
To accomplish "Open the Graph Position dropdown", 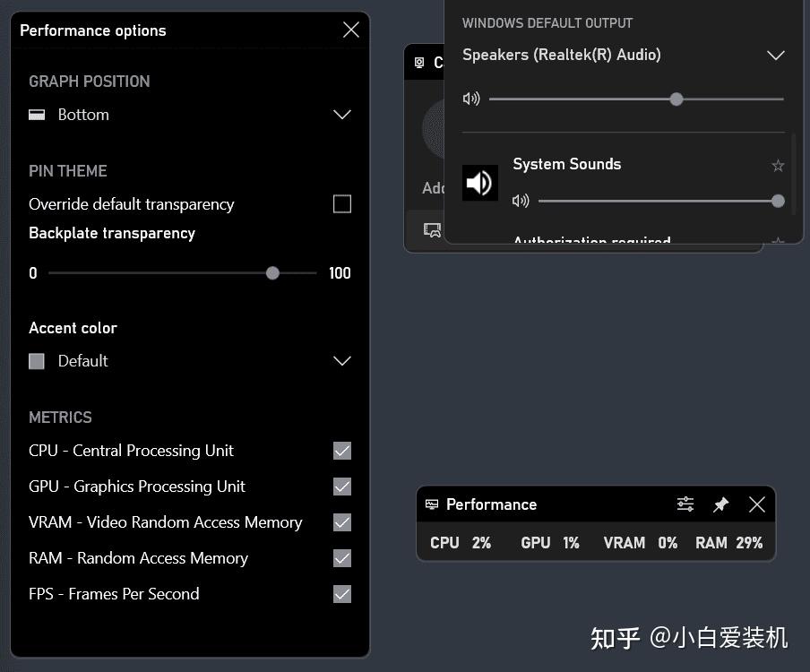I will pos(341,115).
